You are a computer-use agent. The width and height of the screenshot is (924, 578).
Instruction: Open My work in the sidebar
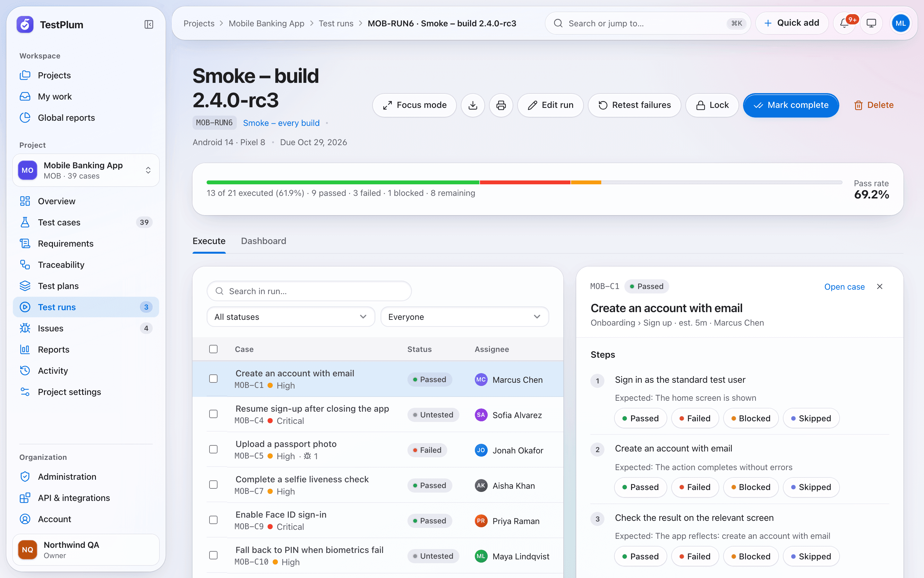click(x=86, y=96)
